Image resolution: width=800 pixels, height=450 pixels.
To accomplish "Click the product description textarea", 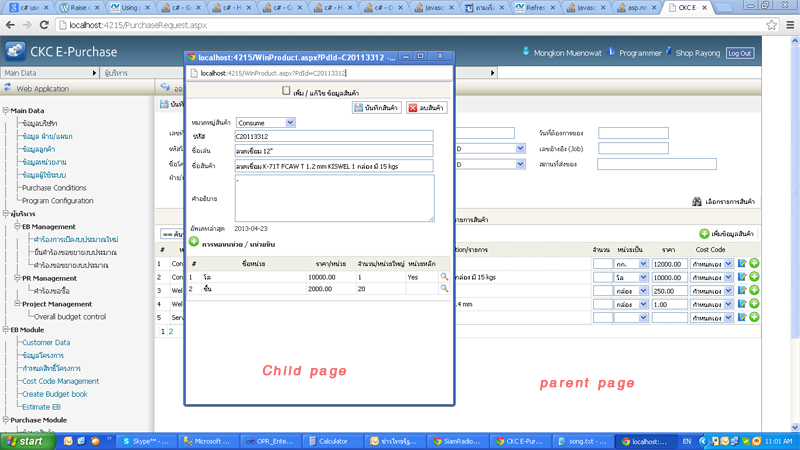I will (x=335, y=198).
